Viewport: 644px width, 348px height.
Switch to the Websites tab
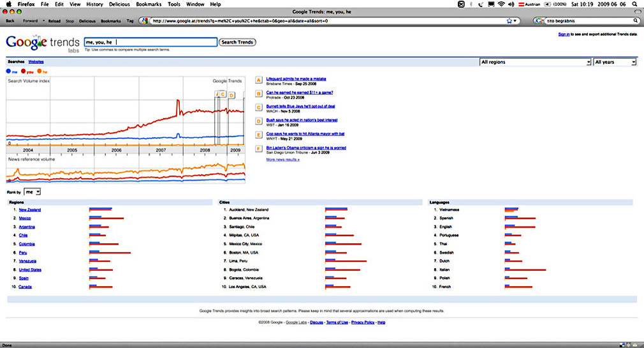pyautogui.click(x=36, y=62)
